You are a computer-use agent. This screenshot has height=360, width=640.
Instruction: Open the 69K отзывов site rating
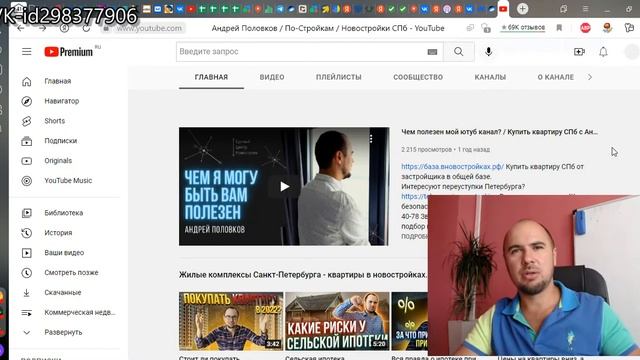click(523, 27)
